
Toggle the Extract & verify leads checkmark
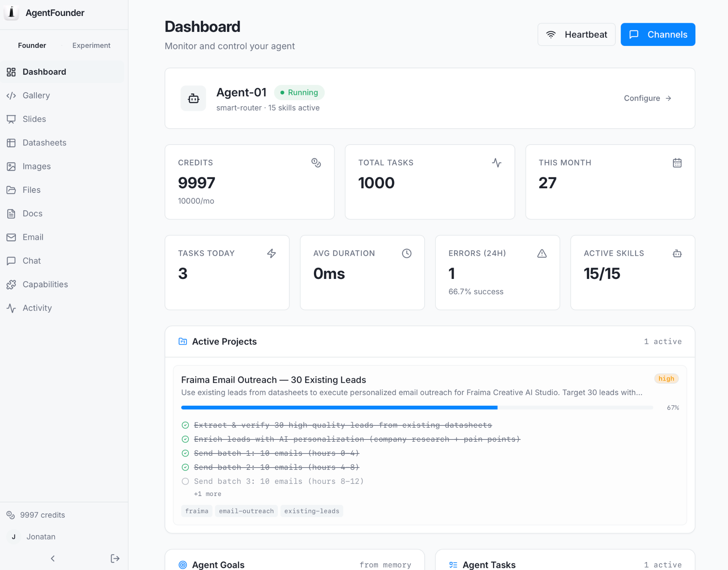tap(185, 425)
